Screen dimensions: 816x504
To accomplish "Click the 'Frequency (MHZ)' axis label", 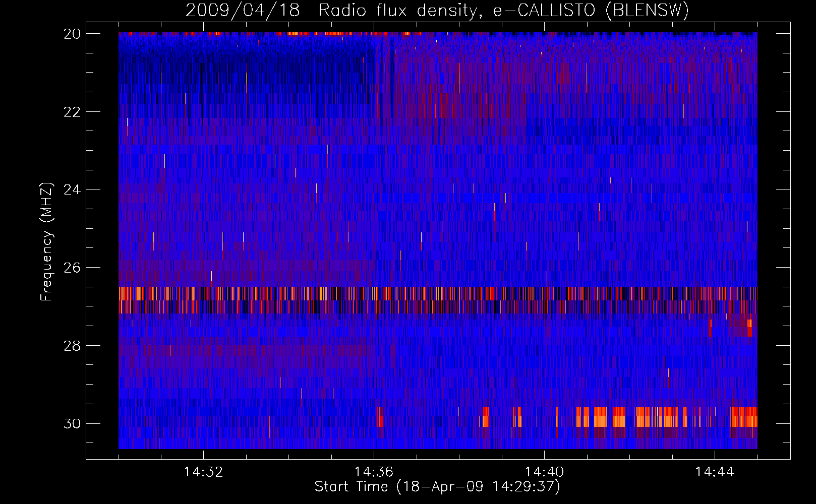I will tap(46, 242).
